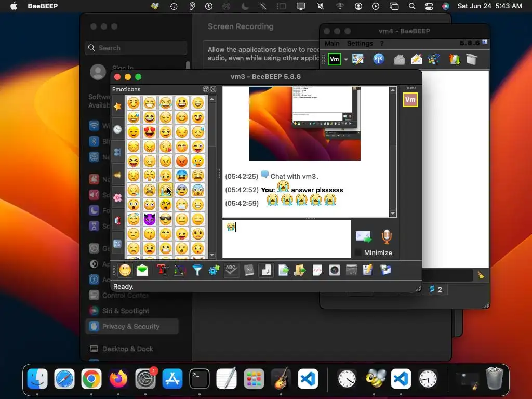
Task: Insert the red angry face emoji
Action: coord(182,161)
